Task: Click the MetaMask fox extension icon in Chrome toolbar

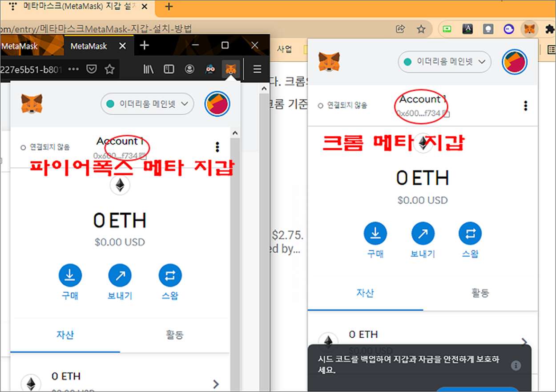Action: click(x=529, y=29)
